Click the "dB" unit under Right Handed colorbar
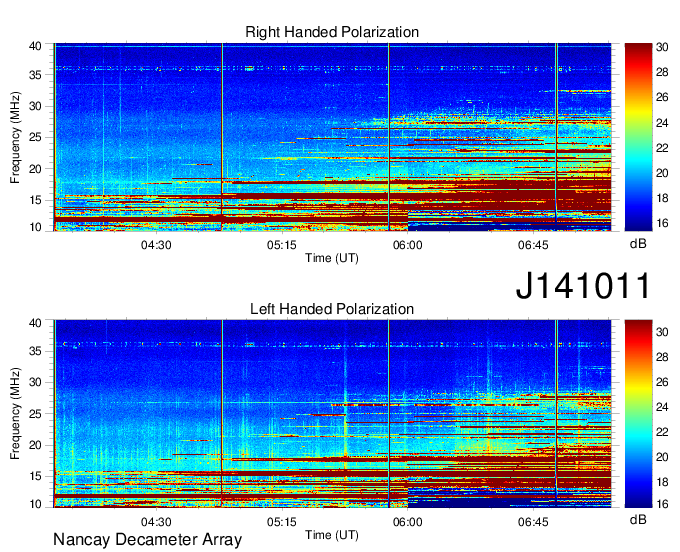This screenshot has height=552, width=680. 638,244
